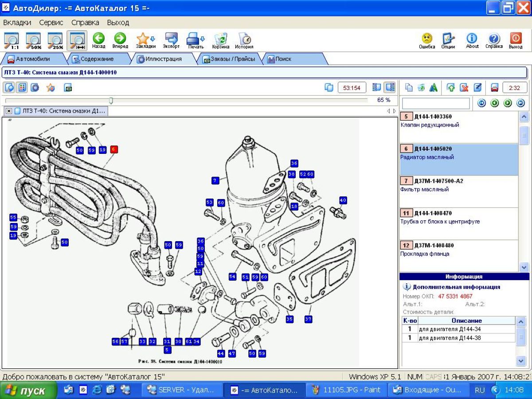Toggle the fit-to-width zoom button
The height and width of the screenshot is (399, 532).
pos(77,40)
